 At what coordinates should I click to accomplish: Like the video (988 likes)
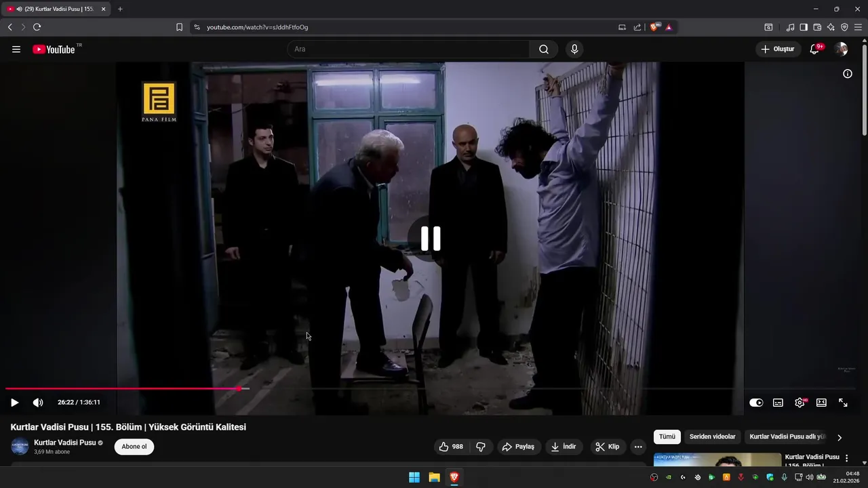point(451,447)
